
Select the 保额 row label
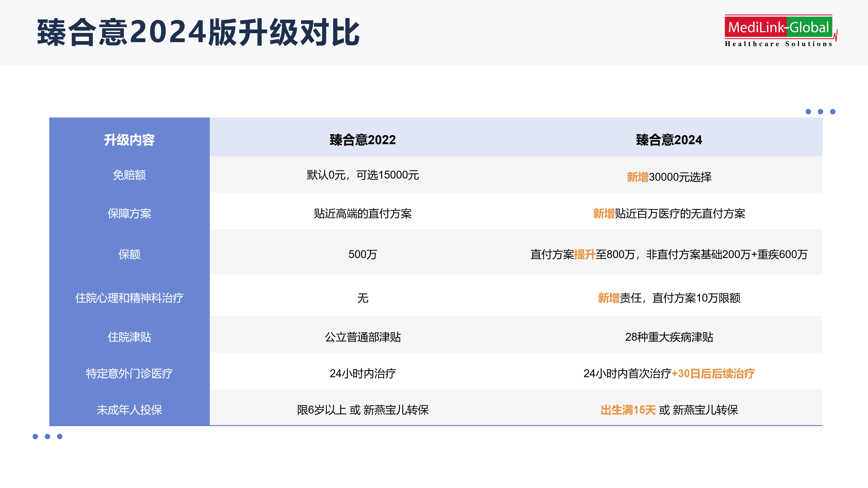pos(129,254)
